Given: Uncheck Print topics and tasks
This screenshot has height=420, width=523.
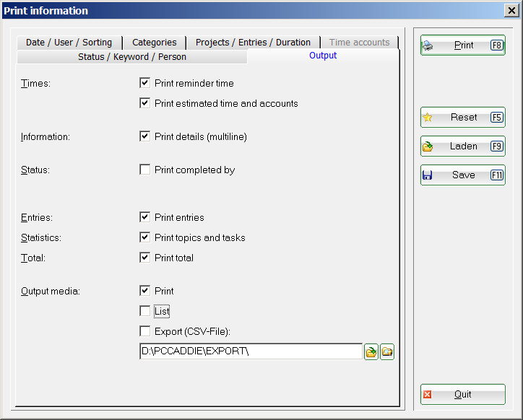Looking at the screenshot, I should coord(144,237).
